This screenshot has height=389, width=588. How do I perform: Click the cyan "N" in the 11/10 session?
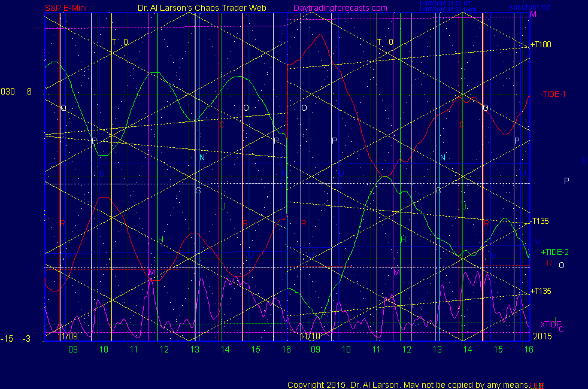442,158
